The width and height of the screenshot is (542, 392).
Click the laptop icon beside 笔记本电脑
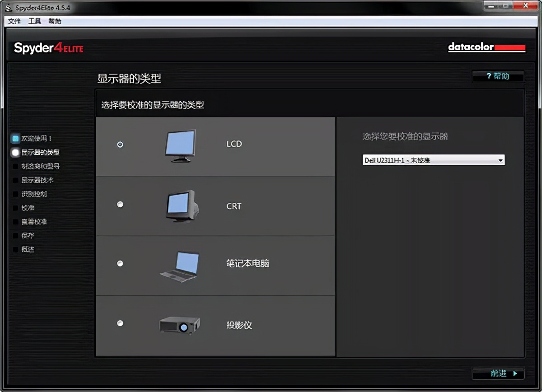click(x=180, y=266)
